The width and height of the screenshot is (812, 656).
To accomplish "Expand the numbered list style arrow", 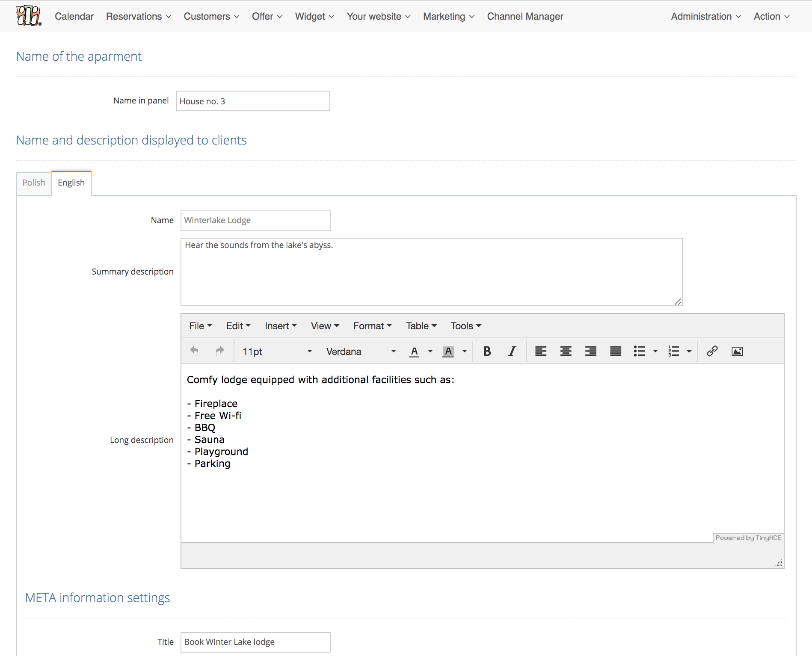I will (x=689, y=352).
